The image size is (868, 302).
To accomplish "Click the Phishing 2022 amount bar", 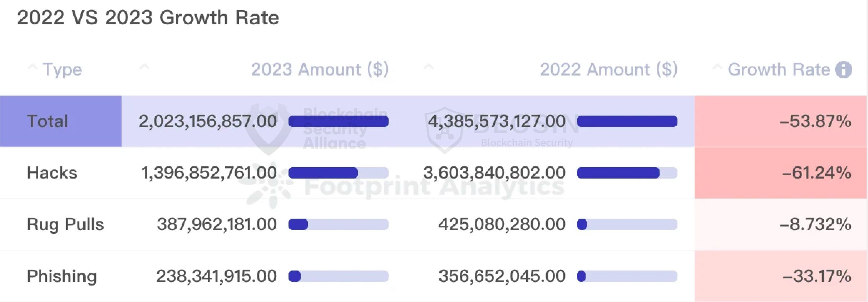I will click(x=627, y=276).
